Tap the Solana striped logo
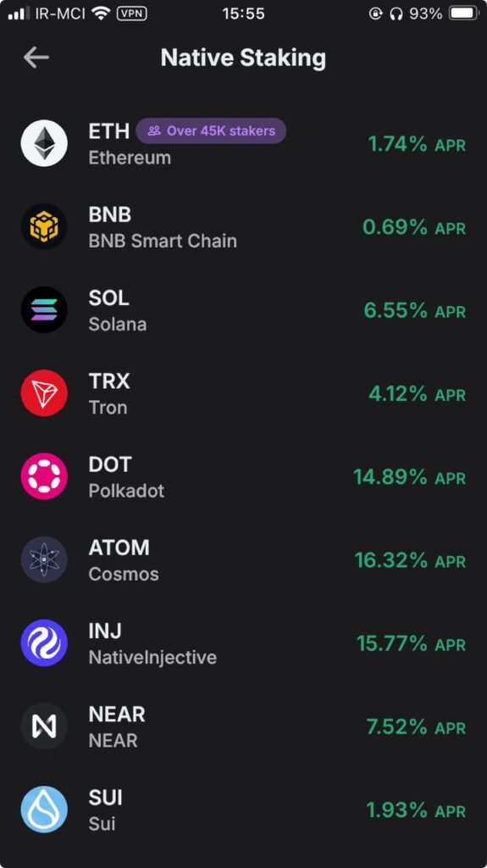 (44, 309)
